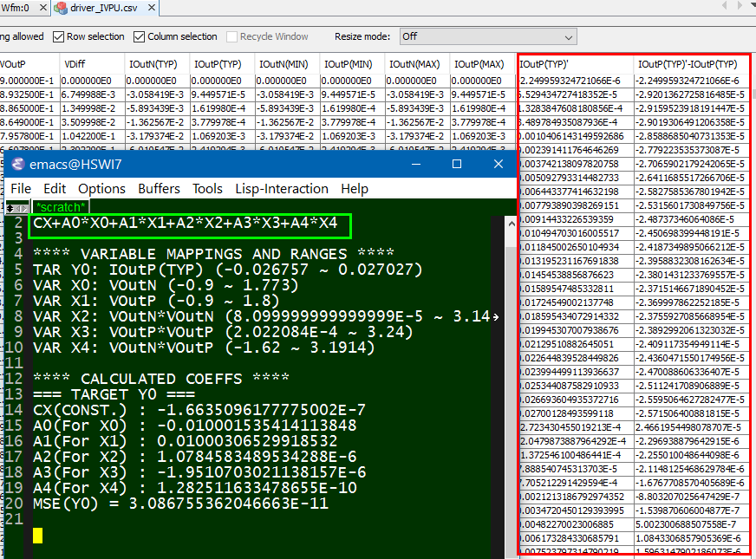Click the Emacs icon in the title bar
Image resolution: width=756 pixels, height=559 pixels.
pyautogui.click(x=16, y=164)
